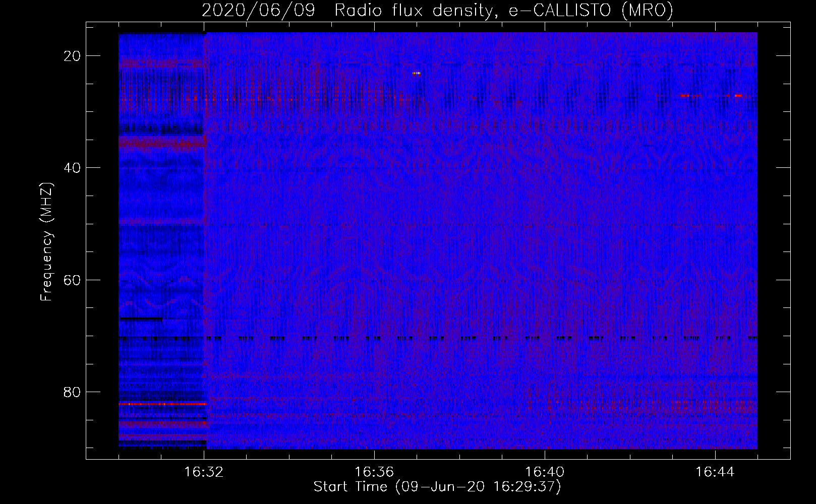Click the '16:40' time tick label
The image size is (816, 504).
[545, 472]
